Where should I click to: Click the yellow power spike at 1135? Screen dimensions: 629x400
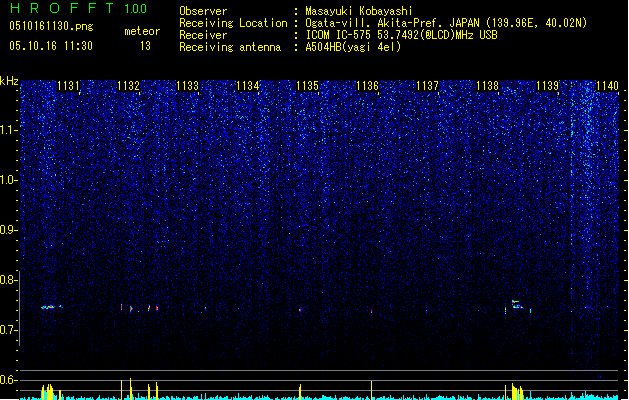(x=300, y=391)
